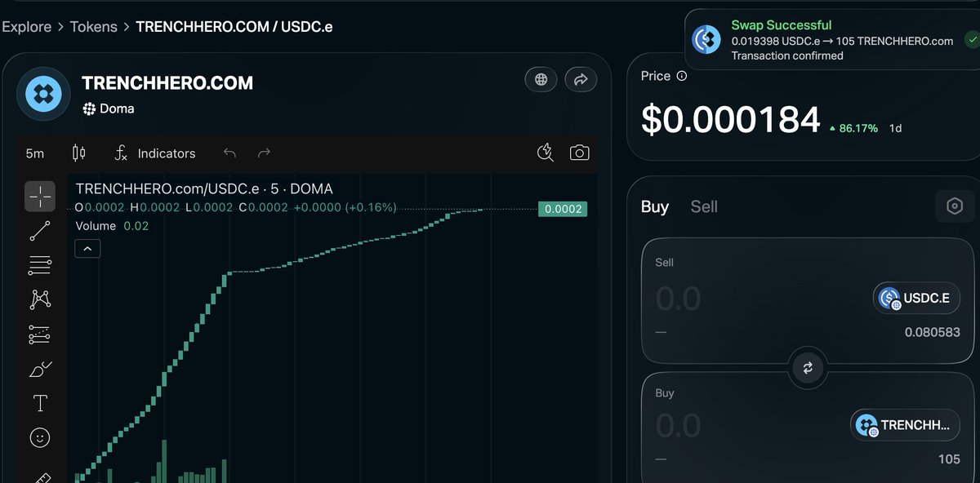
Task: Choose the USDC.E sell token
Action: pyautogui.click(x=915, y=299)
